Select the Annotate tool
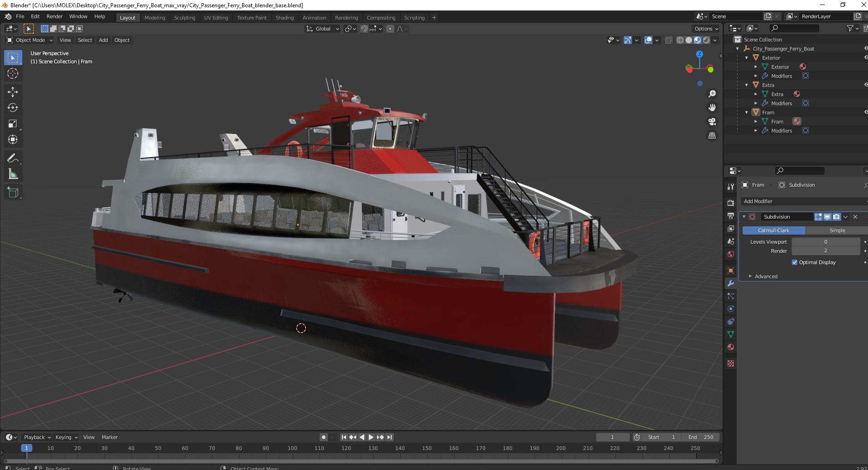 pos(13,158)
